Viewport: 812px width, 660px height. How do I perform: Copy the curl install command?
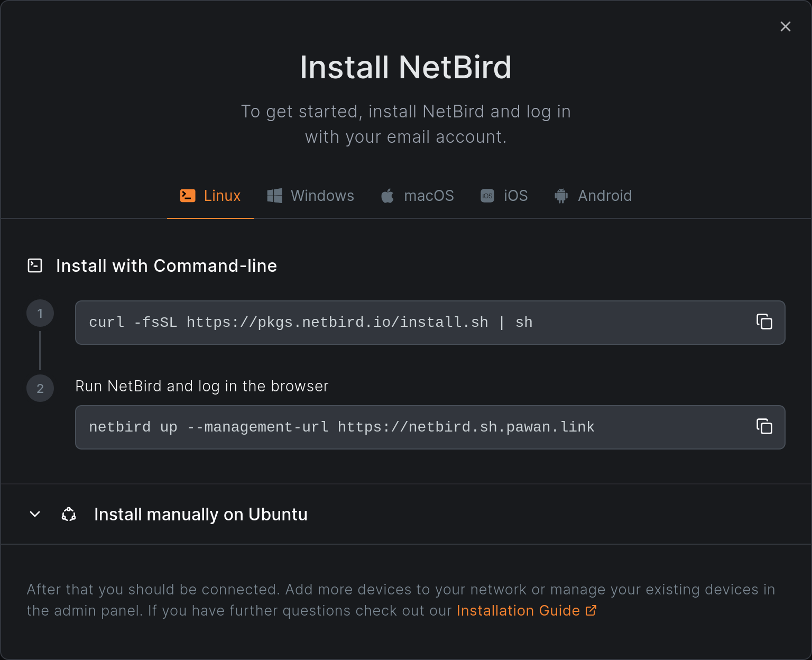[764, 322]
